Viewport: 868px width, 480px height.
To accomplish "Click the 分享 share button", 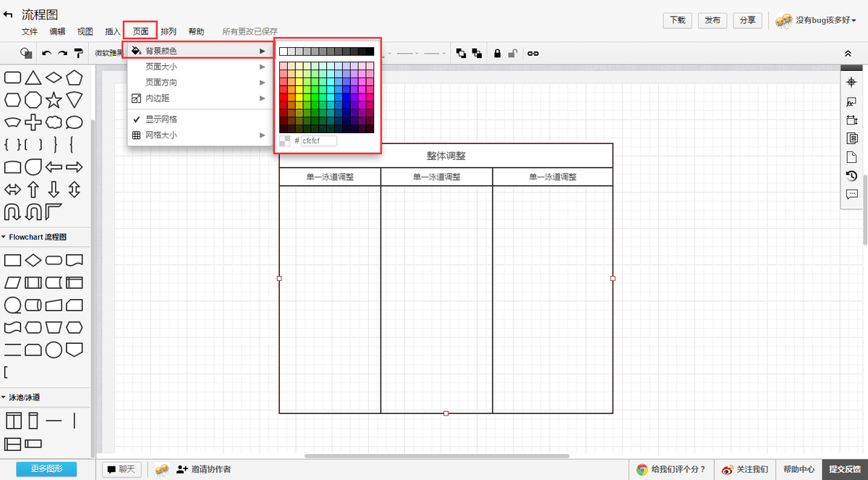I will [x=748, y=20].
